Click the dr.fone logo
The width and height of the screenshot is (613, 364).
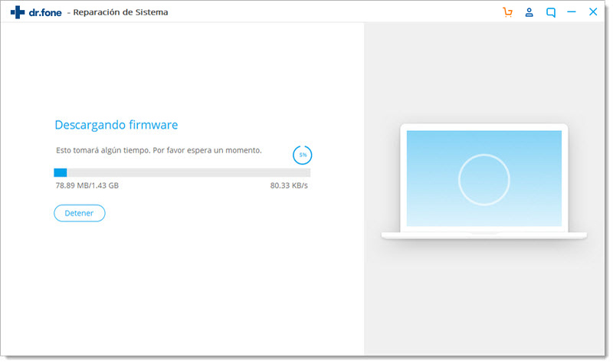(36, 12)
